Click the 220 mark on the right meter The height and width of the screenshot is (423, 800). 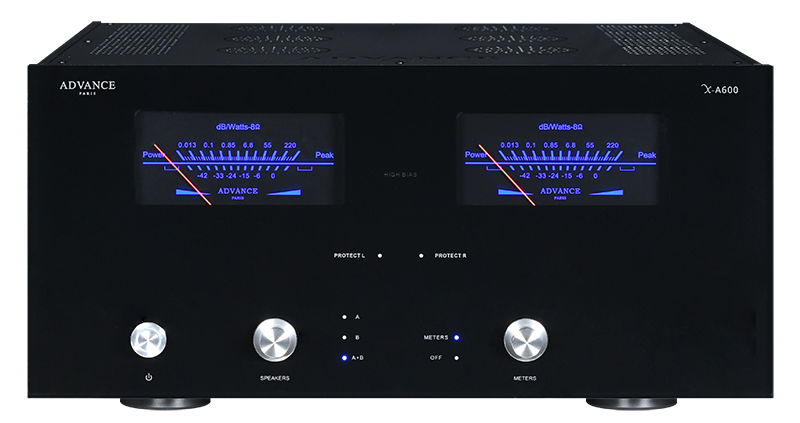pos(613,145)
